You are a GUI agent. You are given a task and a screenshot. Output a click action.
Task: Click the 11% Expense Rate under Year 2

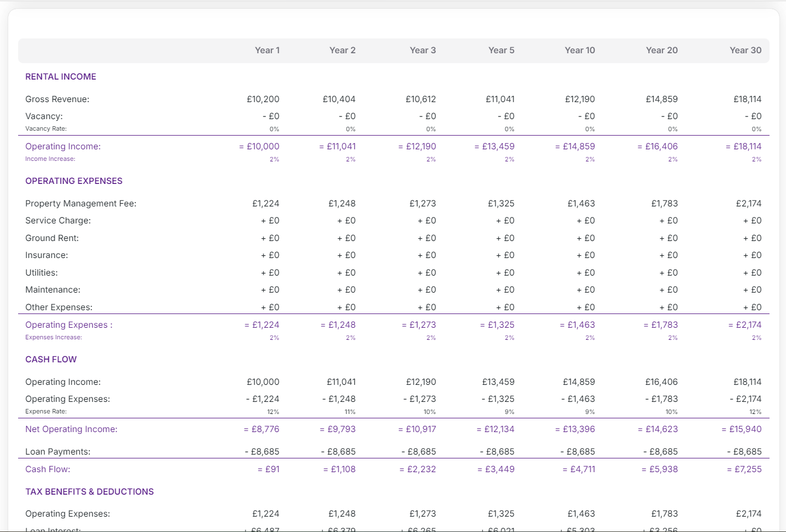350,412
